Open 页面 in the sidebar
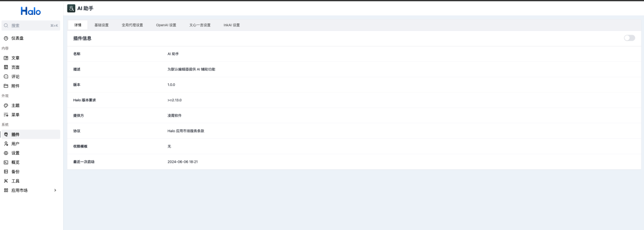This screenshot has width=644, height=230. (x=31, y=67)
